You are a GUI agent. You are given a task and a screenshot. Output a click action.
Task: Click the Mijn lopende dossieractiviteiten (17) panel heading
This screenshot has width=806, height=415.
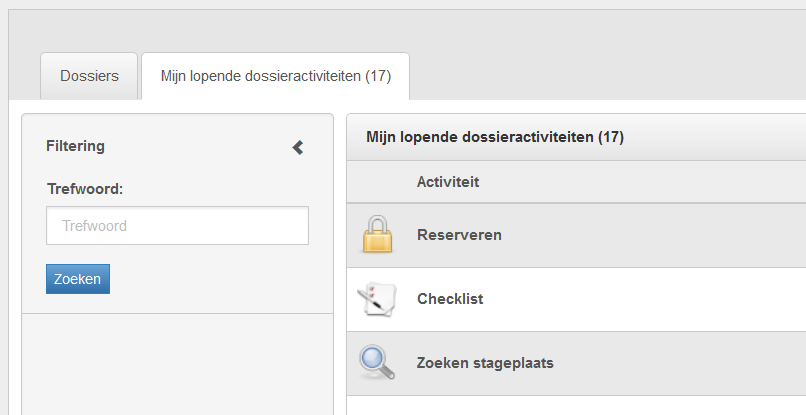pos(494,137)
